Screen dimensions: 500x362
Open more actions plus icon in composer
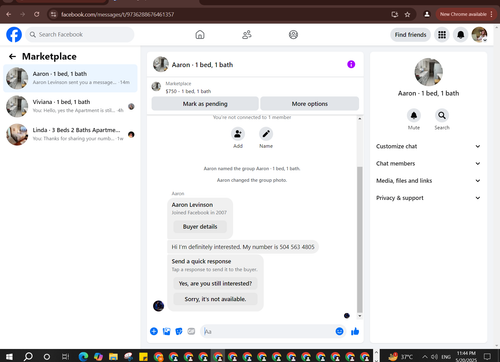154,331
